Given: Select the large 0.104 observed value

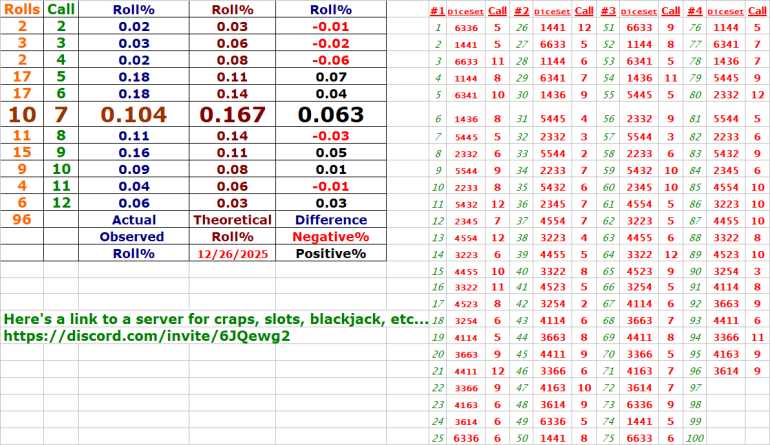Looking at the screenshot, I should [x=133, y=114].
